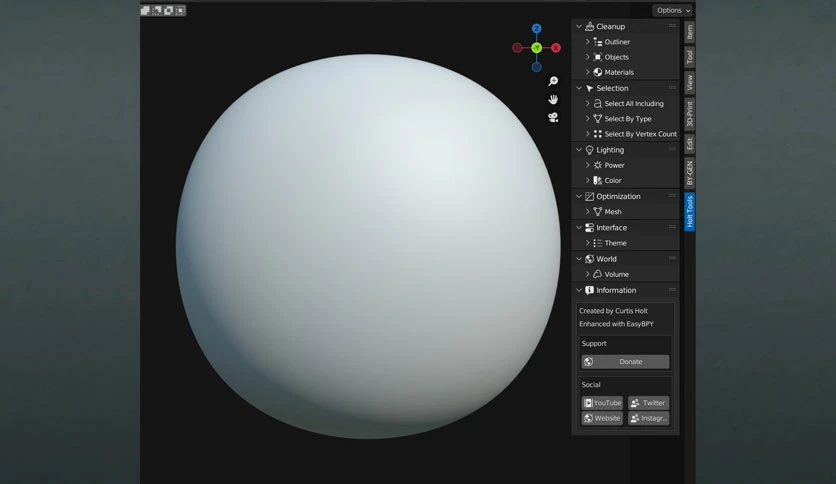This screenshot has height=484, width=836.
Task: Expand the Objects subpanel
Action: pos(588,57)
